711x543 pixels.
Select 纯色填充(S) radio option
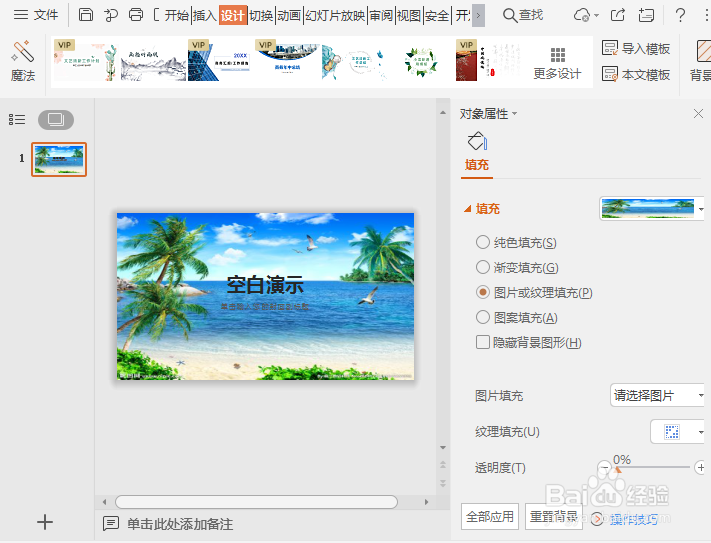click(516, 242)
